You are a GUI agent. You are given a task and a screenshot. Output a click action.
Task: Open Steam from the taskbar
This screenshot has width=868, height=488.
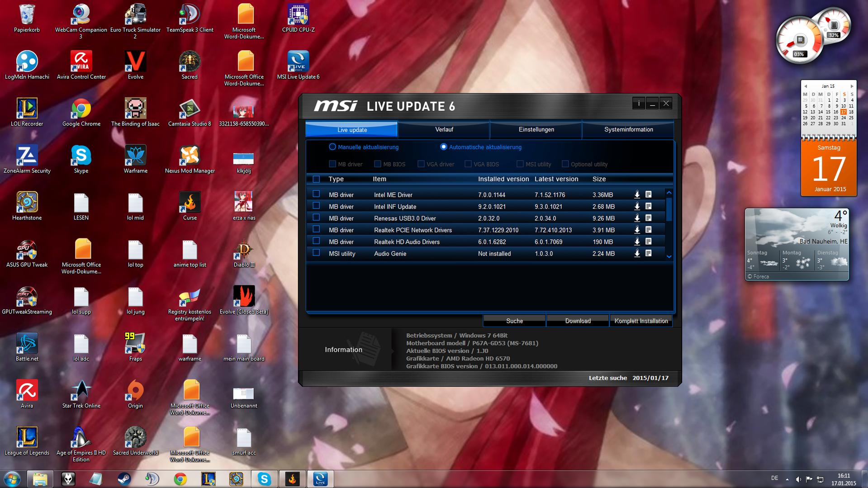pos(124,479)
